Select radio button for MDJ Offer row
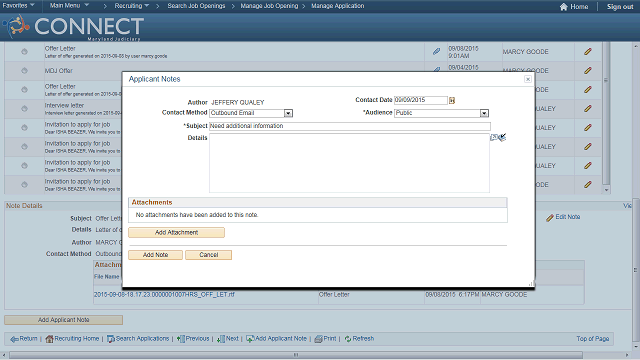 point(24,71)
